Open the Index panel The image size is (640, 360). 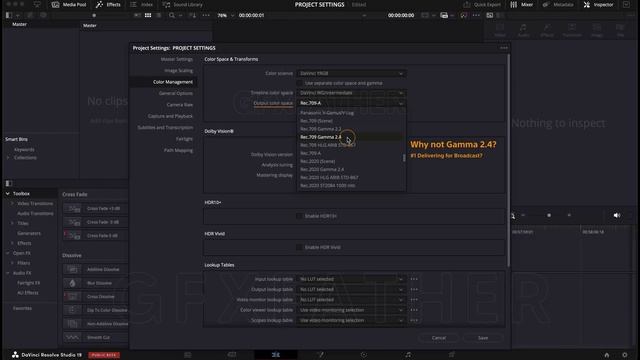click(x=141, y=4)
